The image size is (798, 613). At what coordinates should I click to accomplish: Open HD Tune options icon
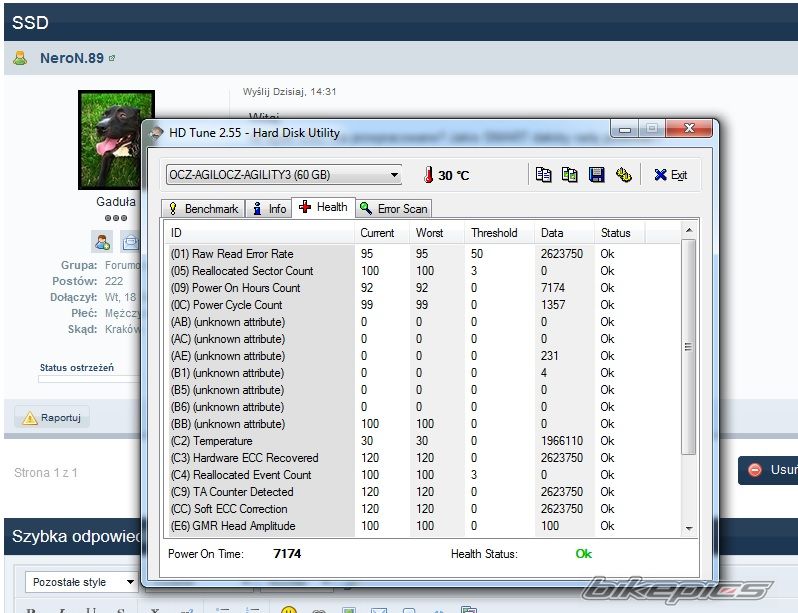(623, 175)
